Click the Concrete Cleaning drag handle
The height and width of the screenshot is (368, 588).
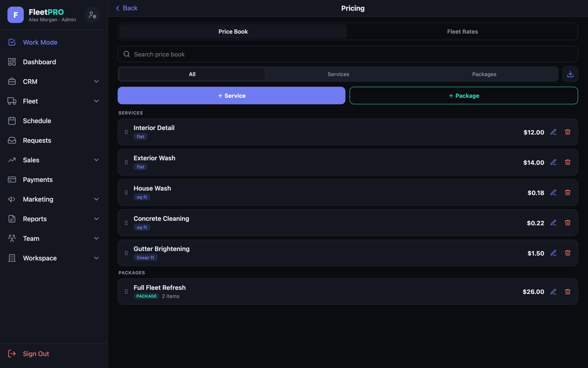coord(126,223)
